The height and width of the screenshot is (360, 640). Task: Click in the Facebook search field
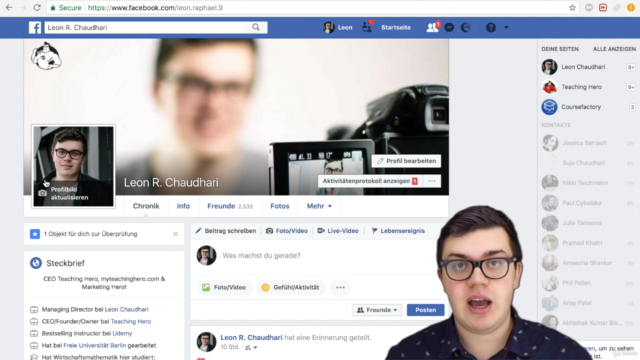point(145,27)
